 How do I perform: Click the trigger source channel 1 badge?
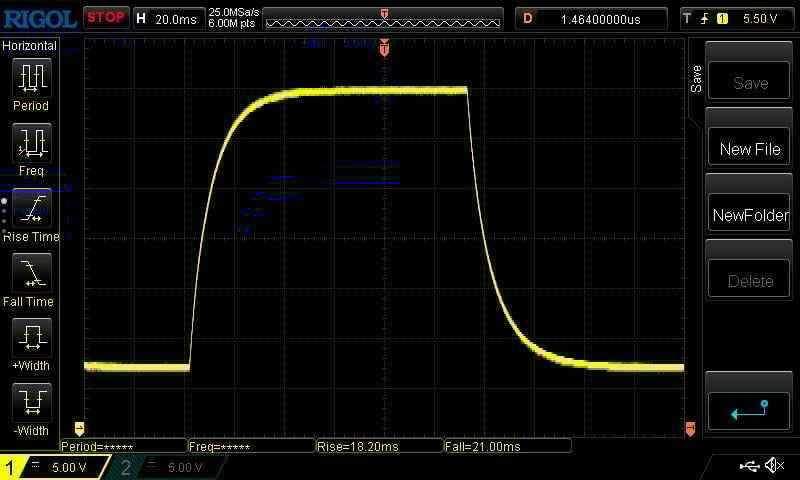[722, 19]
